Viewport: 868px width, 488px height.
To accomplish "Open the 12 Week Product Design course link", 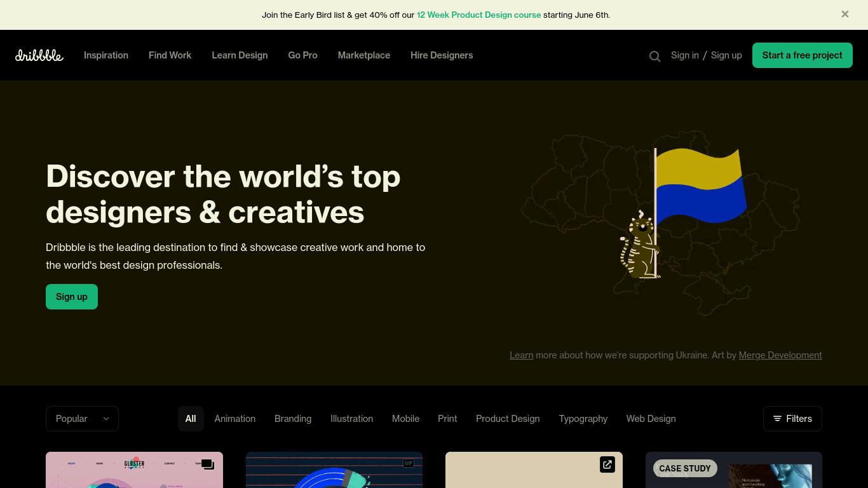I will pyautogui.click(x=478, y=15).
